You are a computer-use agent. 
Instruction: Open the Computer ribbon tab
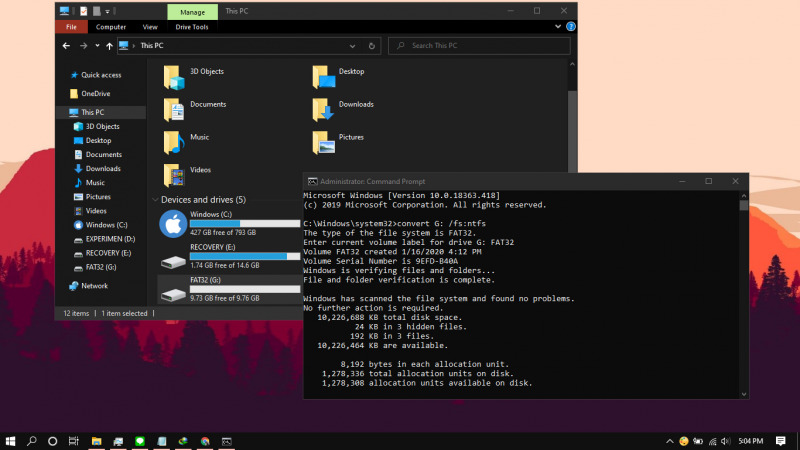111,27
